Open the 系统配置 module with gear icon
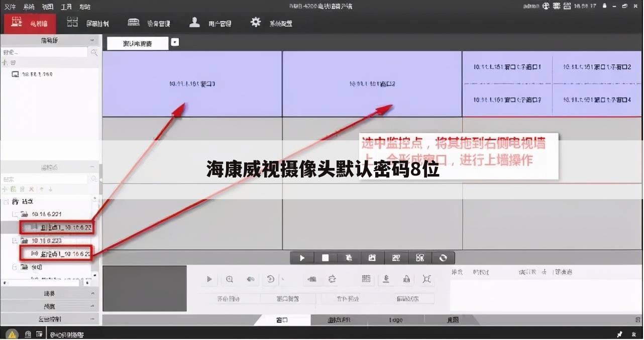The height and width of the screenshot is (340, 644). click(x=271, y=23)
